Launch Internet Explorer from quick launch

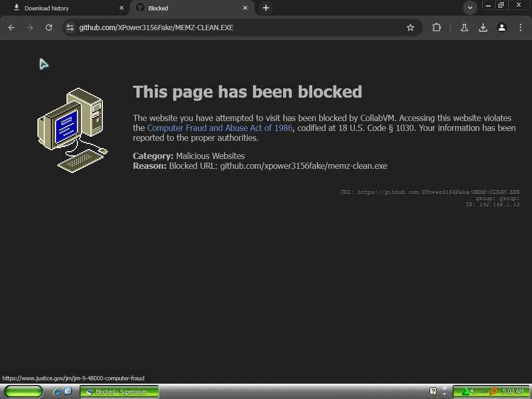[x=57, y=392]
